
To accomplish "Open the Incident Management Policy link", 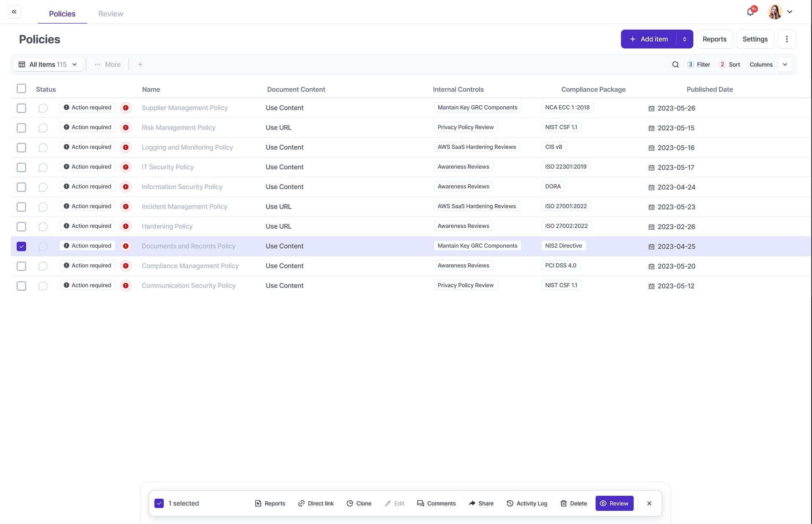I will 184,207.
